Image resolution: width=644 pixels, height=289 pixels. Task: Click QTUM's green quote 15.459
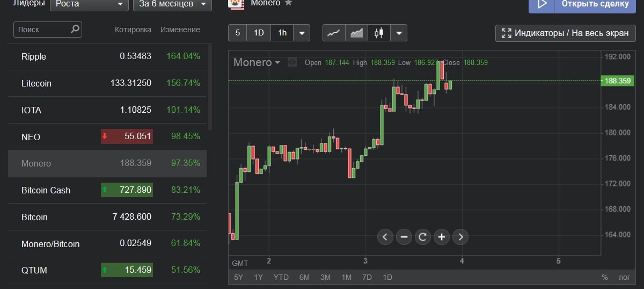127,270
